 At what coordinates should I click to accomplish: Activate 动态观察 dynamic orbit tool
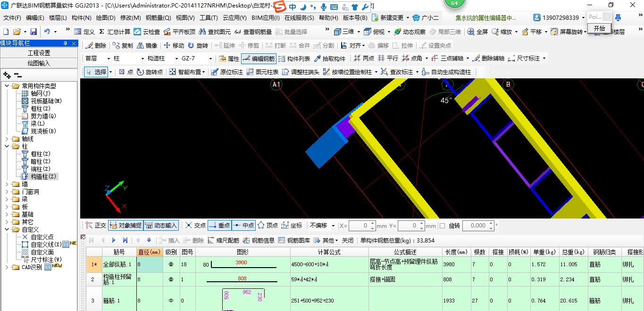[410, 32]
